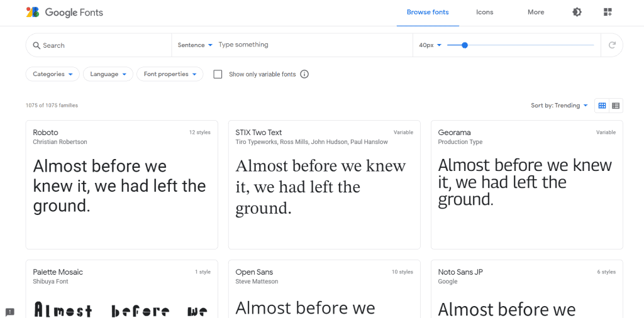Enable Show only variable fonts checkbox
Screen dimensions: 644x318
[218, 74]
